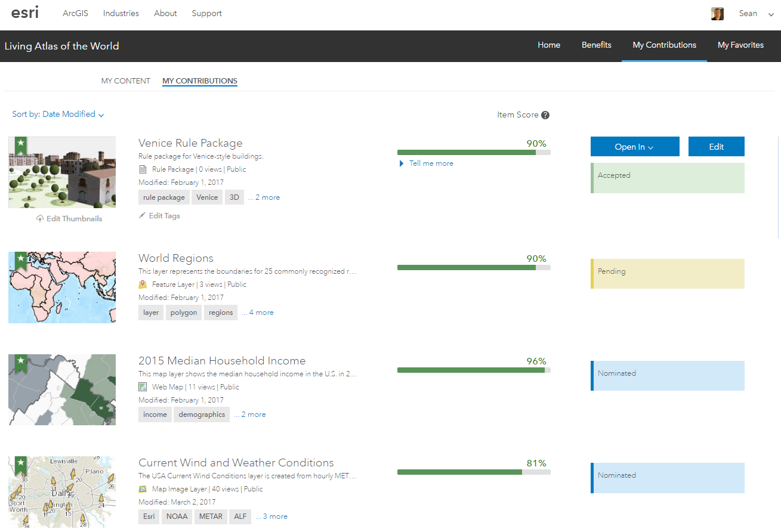Open the Sort by Date Modified dropdown
781x532 pixels.
click(58, 115)
